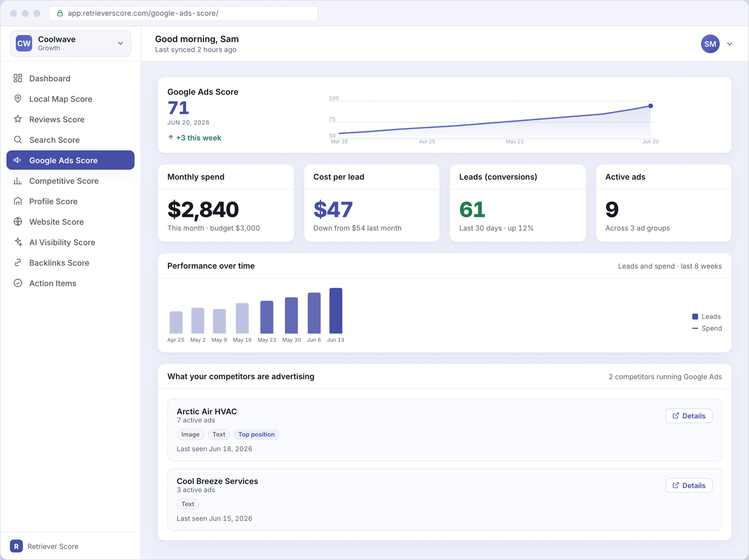Click the Jun 6 bar in performance chart
The height and width of the screenshot is (560, 749).
(x=314, y=313)
